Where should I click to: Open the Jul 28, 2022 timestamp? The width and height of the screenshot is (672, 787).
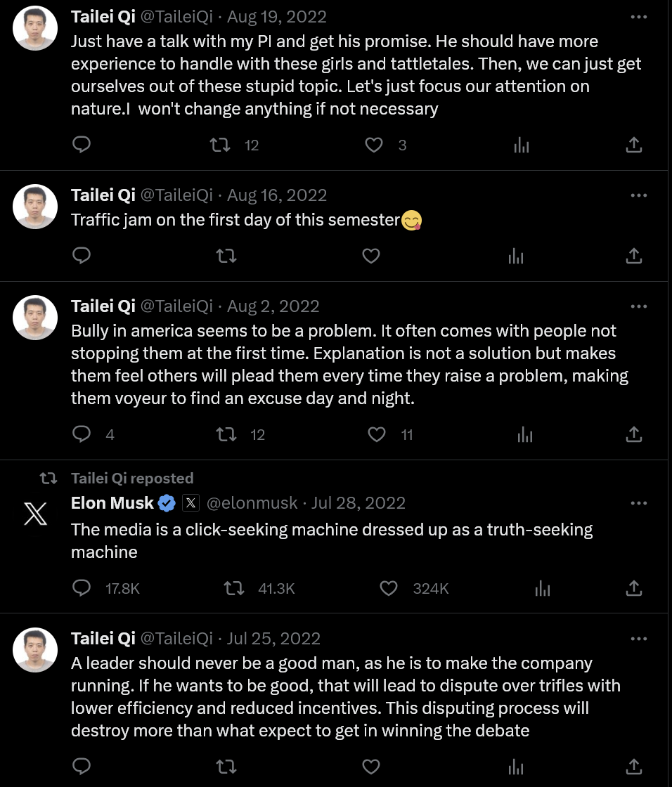coord(358,503)
